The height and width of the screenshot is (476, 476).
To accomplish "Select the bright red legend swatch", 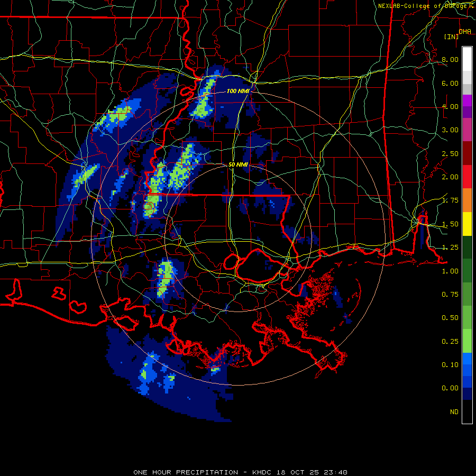I will click(x=467, y=177).
